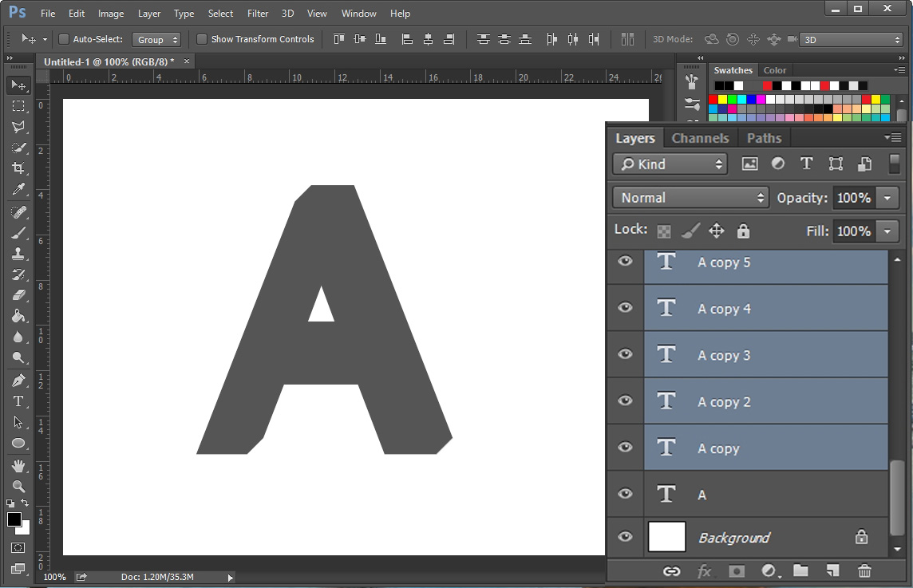
Task: Switch to the Paths tab
Action: tap(764, 138)
